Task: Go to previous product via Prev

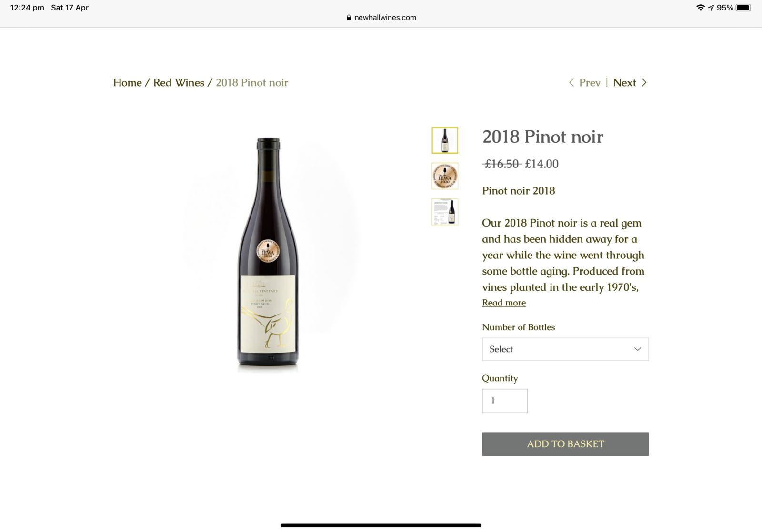Action: (590, 83)
